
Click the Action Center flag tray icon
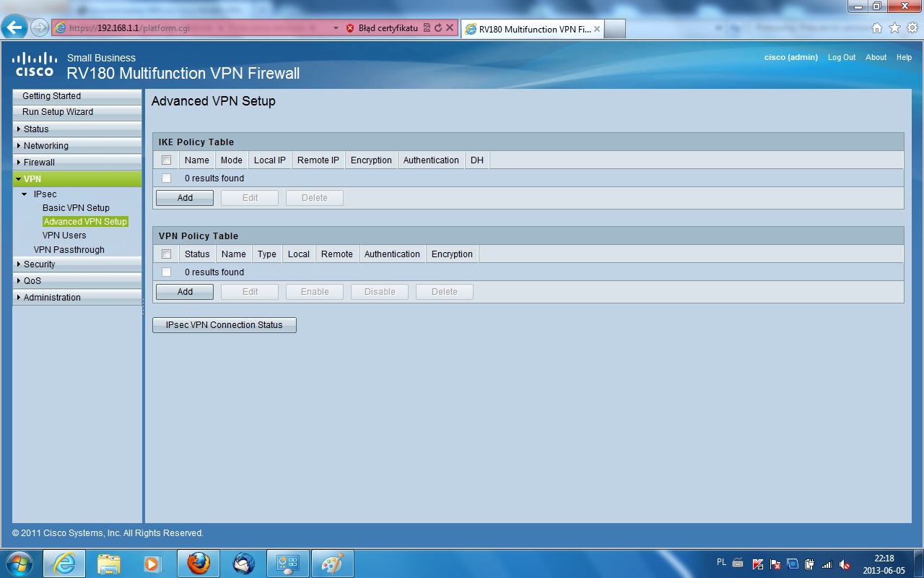click(775, 564)
